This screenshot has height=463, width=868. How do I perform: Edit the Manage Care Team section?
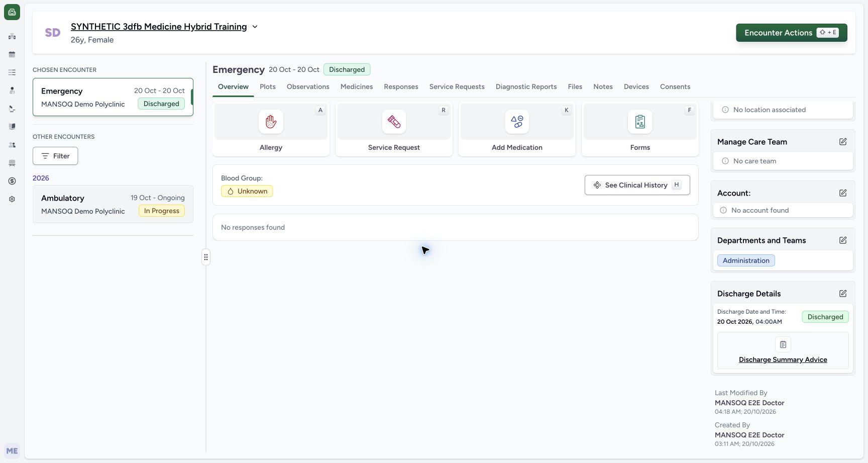click(843, 142)
